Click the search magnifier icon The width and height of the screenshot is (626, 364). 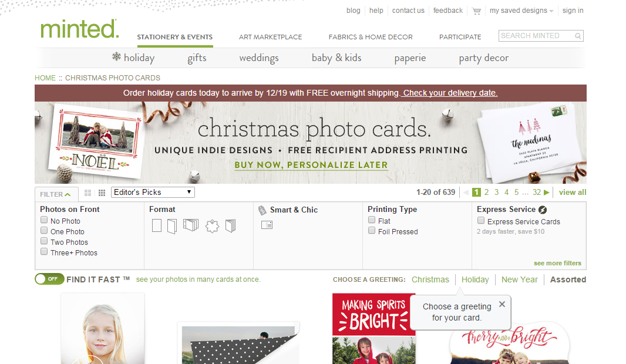coord(578,36)
